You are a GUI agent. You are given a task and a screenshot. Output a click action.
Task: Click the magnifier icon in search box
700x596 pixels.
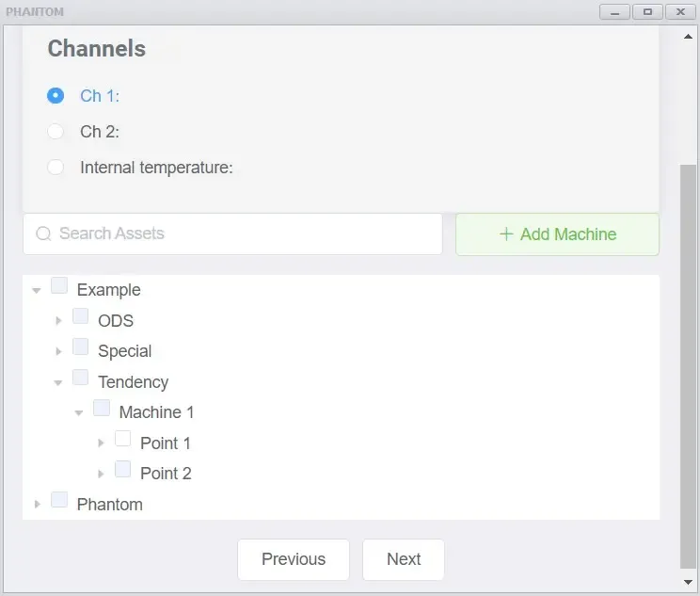(43, 234)
